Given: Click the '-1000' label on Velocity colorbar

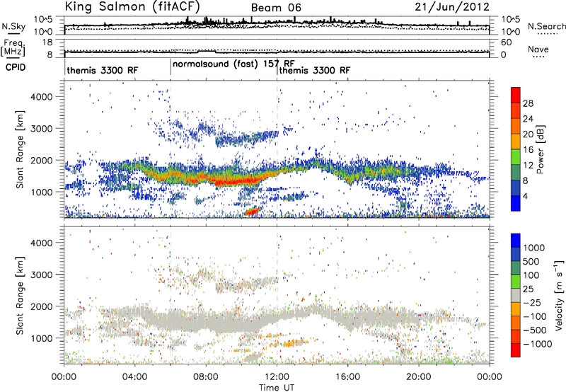Looking at the screenshot, I should (538, 344).
